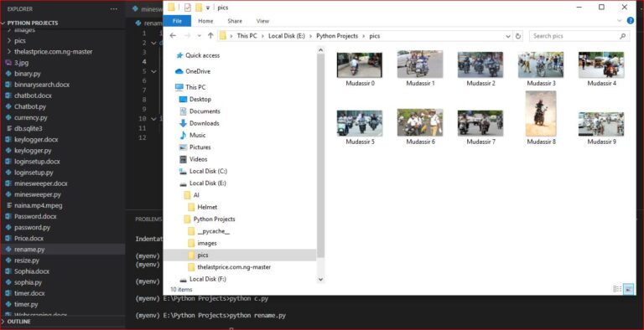This screenshot has height=330, width=644.
Task: Open the Recent locations dropdown arrow
Action: [x=200, y=36]
